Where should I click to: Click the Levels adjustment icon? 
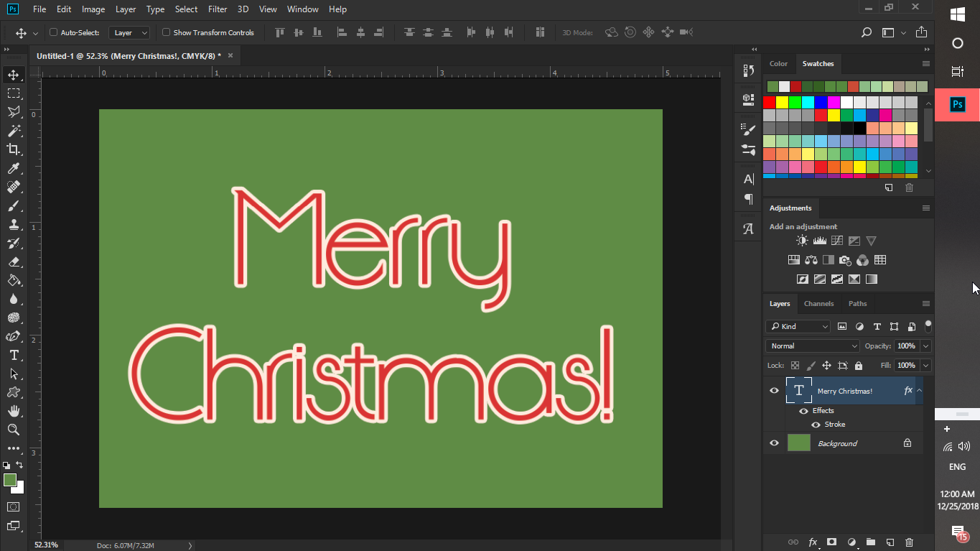point(819,241)
